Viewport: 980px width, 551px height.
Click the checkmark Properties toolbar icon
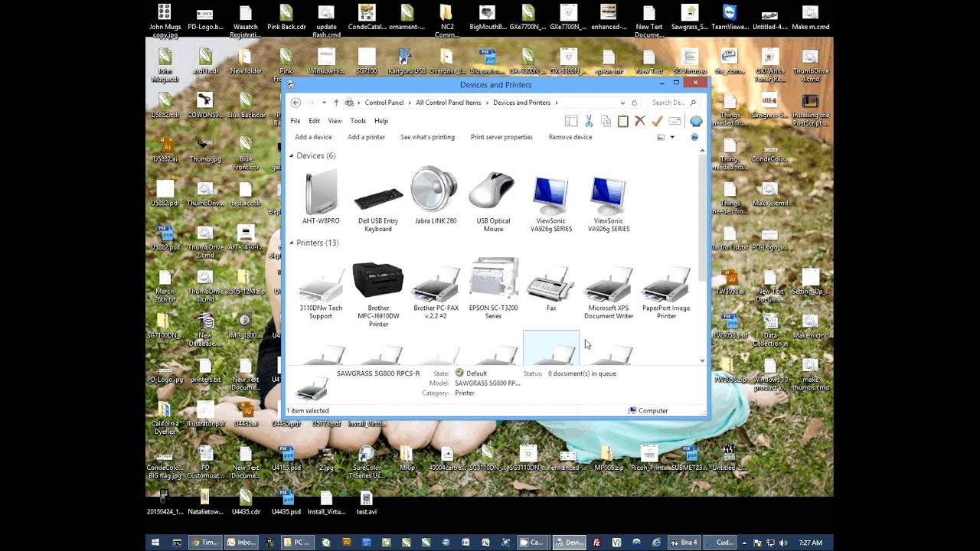pyautogui.click(x=657, y=121)
